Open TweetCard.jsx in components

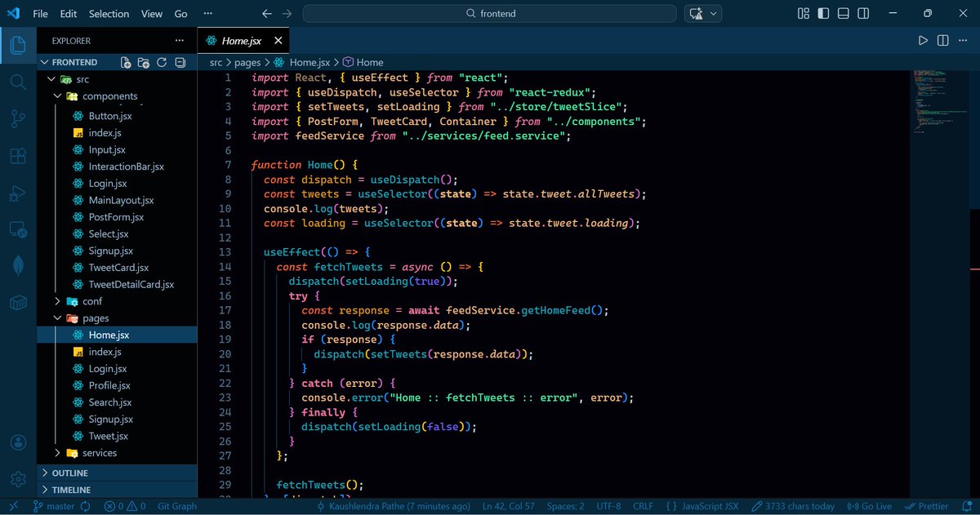coord(118,268)
